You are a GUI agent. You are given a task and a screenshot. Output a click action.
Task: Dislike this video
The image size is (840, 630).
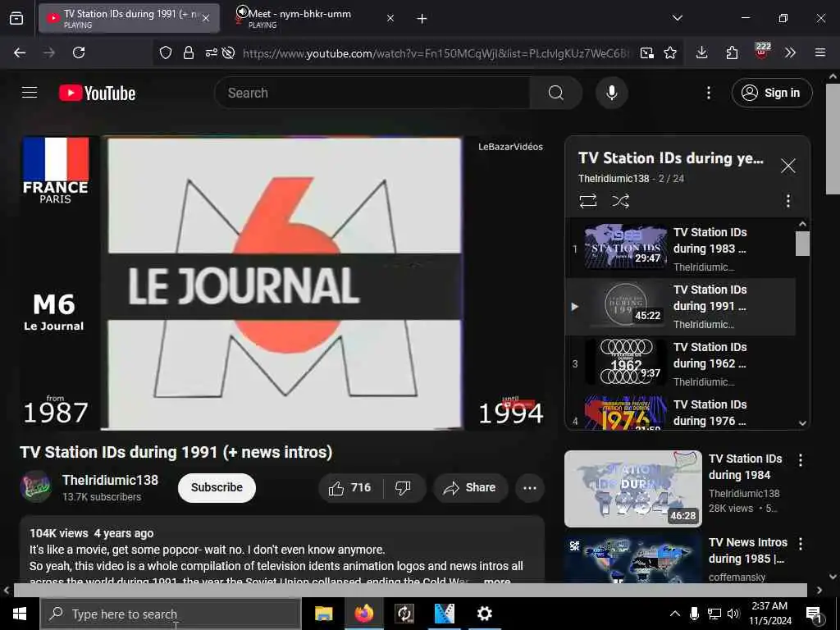click(403, 487)
